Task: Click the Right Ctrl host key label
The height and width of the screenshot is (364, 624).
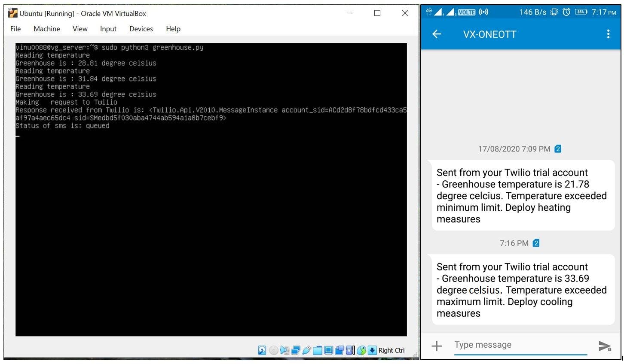Action: pos(392,350)
